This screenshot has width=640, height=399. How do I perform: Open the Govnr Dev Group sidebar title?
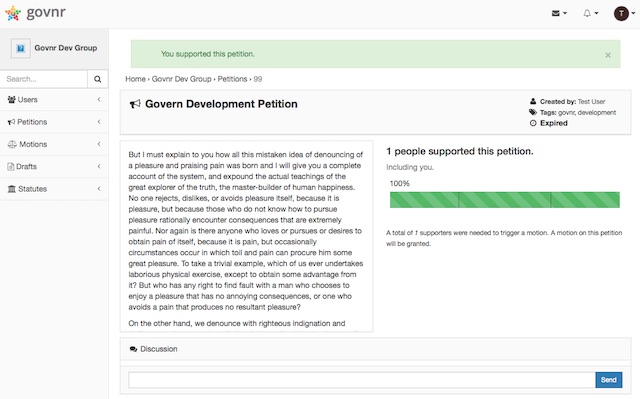click(66, 48)
